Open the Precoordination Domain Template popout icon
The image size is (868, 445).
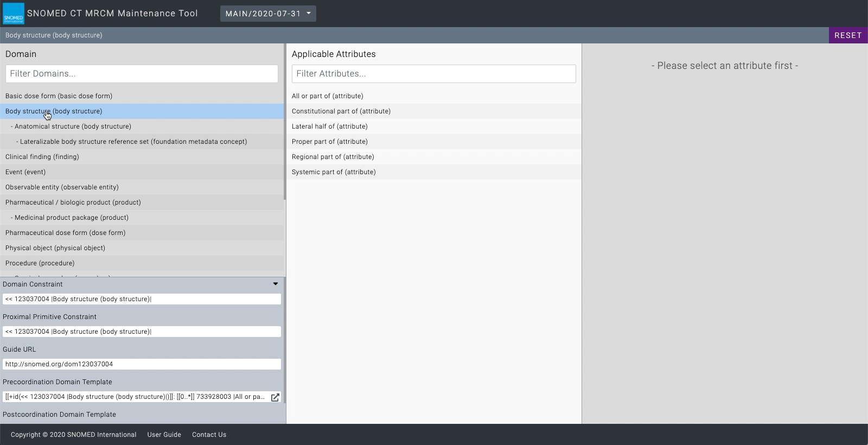[275, 397]
